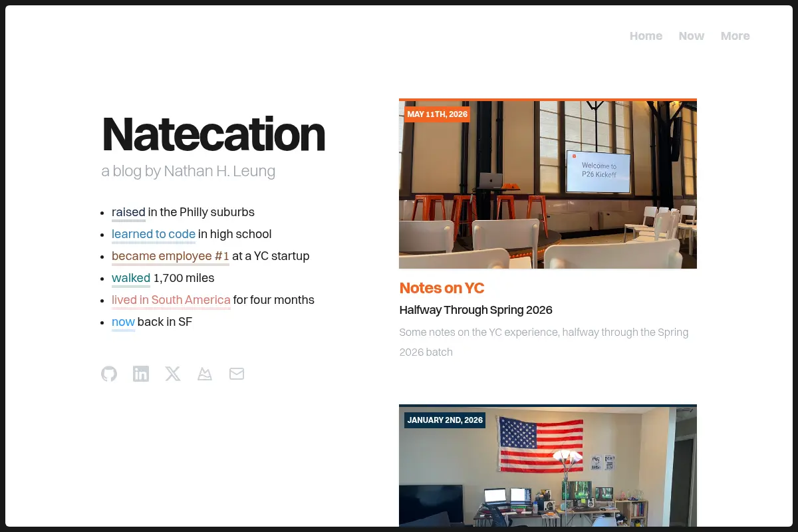Open the More menu in navigation

coord(735,36)
